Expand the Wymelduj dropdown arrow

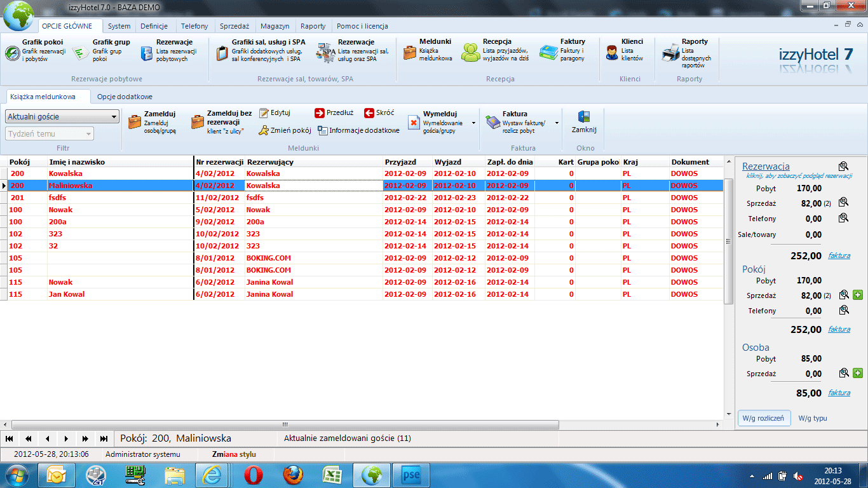[473, 123]
